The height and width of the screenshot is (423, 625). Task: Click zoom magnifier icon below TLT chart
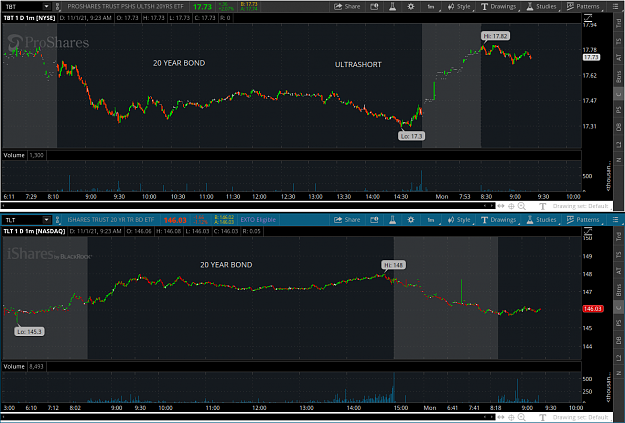[x=522, y=417]
